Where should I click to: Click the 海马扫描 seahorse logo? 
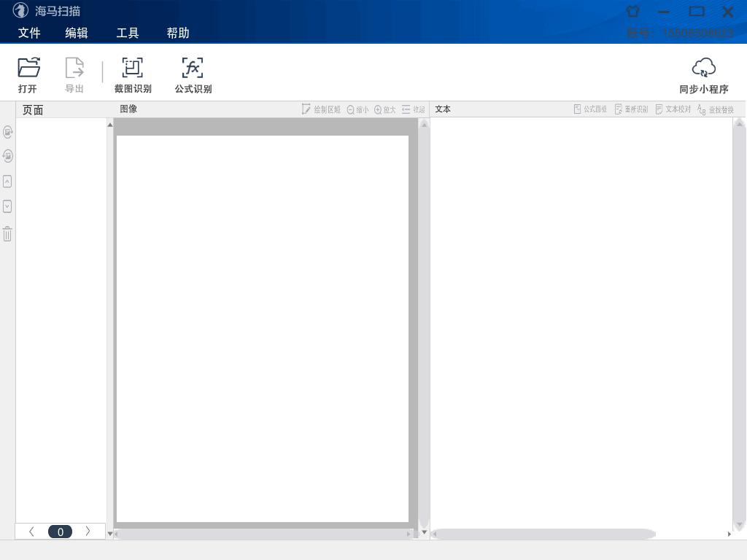coord(20,10)
